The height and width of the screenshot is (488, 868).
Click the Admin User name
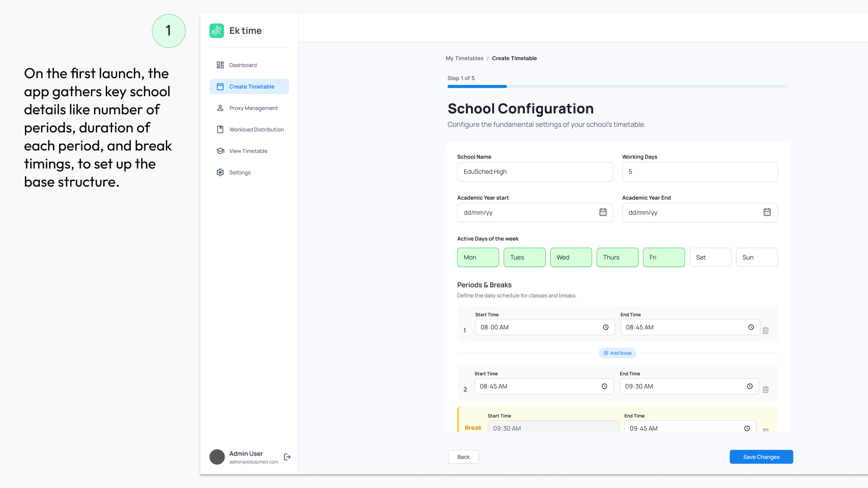click(246, 454)
